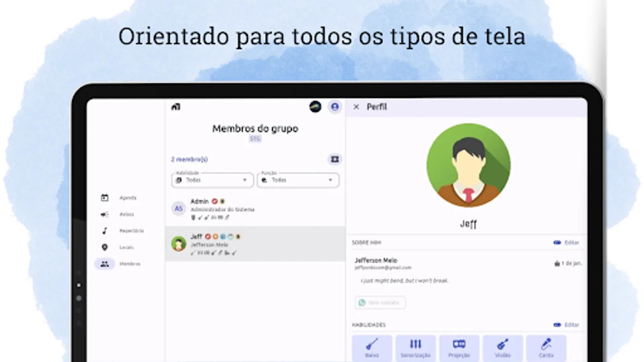Open the Agenda calendar icon in sidebar
Screen dimensions: 644x362
tap(105, 197)
